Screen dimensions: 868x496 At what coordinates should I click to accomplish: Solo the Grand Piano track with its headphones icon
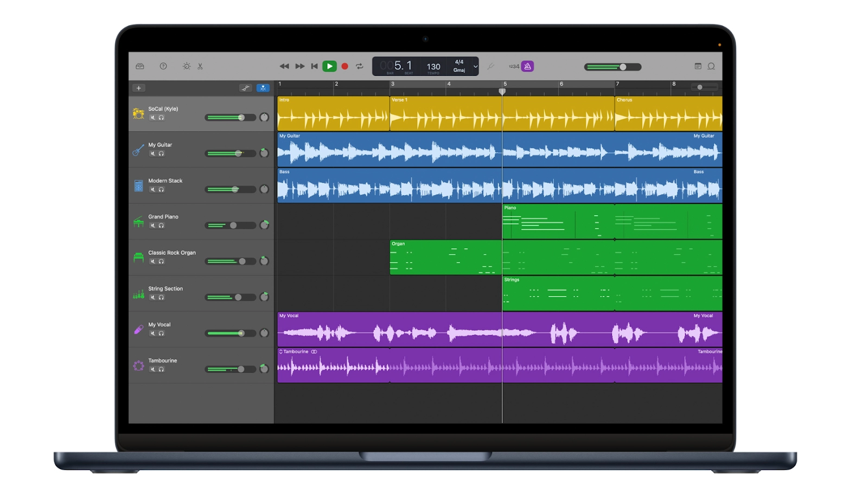(161, 225)
